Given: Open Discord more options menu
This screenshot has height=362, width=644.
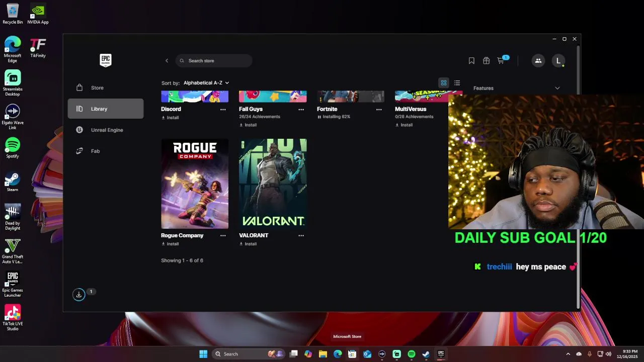Looking at the screenshot, I should [x=223, y=109].
